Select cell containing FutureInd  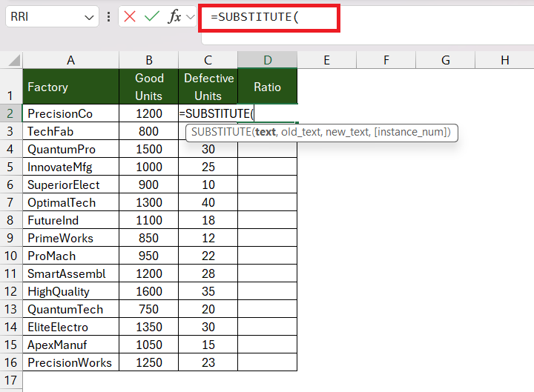click(x=71, y=220)
